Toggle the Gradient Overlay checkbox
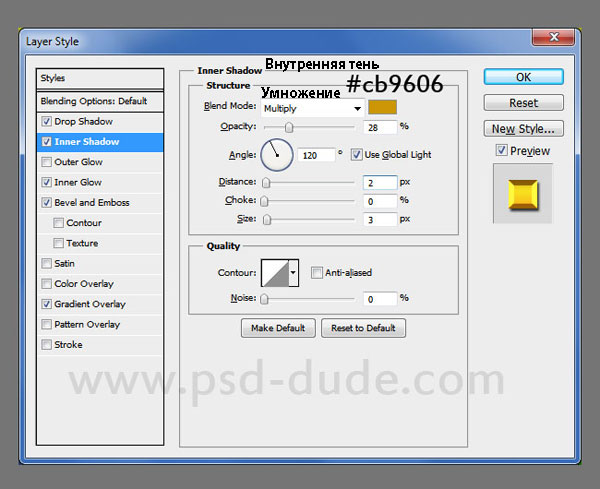The image size is (600, 489). point(46,304)
